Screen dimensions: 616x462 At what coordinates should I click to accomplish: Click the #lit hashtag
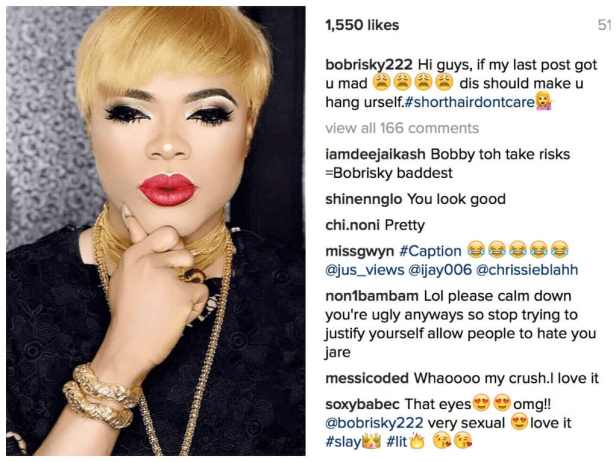point(396,442)
